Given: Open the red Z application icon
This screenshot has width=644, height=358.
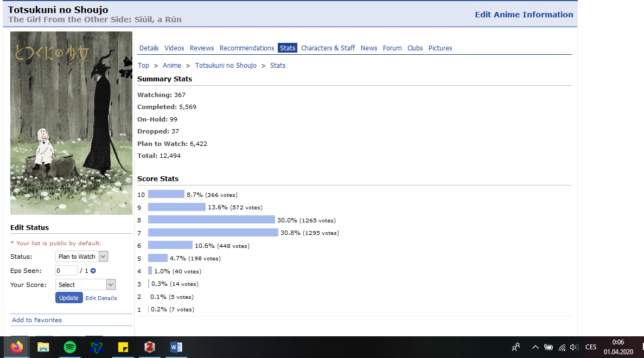Looking at the screenshot, I should [150, 347].
